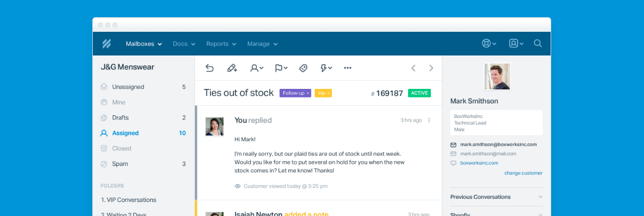Image resolution: width=644 pixels, height=216 pixels.
Task: Click the search magnifier icon
Action: [538, 44]
